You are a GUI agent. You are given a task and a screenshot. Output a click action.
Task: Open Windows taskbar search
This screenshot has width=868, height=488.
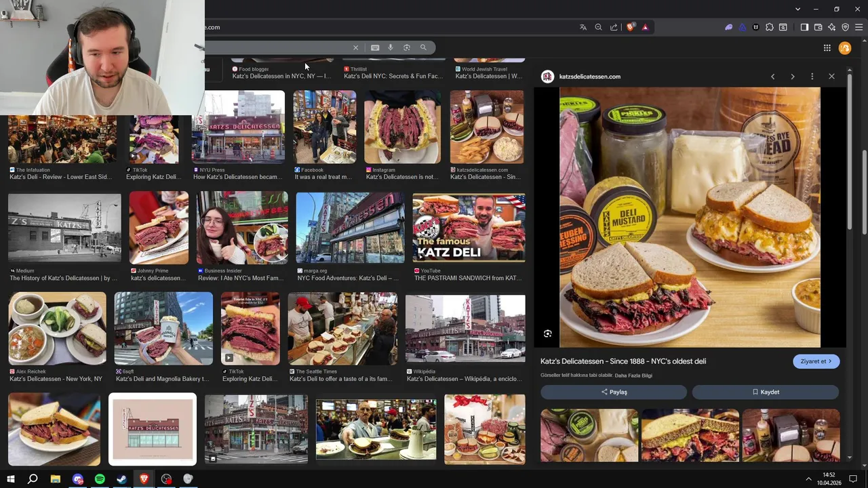[33, 479]
